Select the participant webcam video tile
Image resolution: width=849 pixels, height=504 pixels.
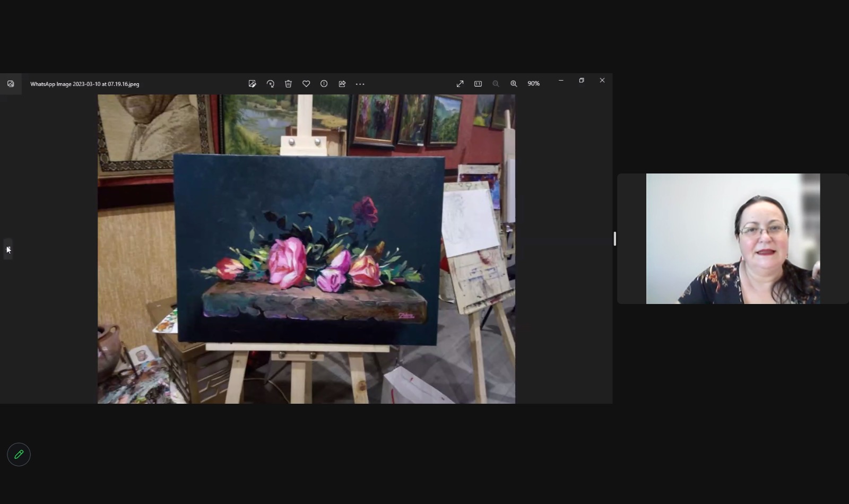pyautogui.click(x=733, y=239)
